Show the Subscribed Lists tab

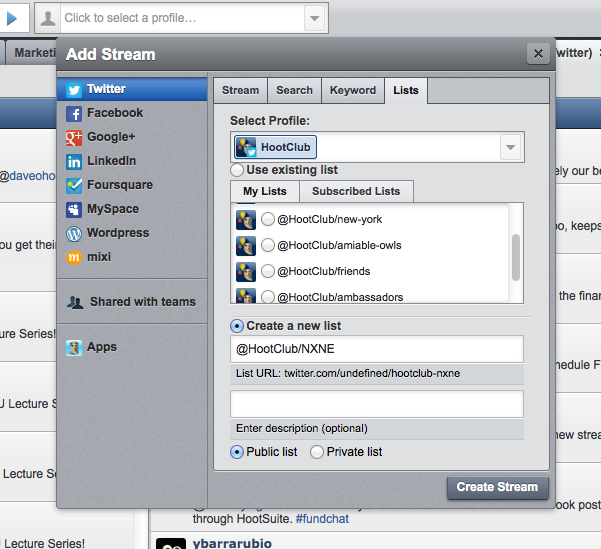pos(356,191)
